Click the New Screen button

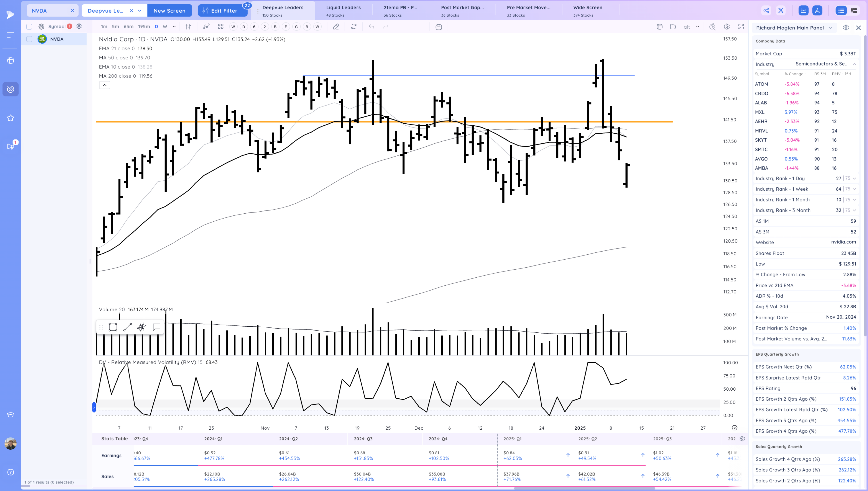pyautogui.click(x=169, y=10)
